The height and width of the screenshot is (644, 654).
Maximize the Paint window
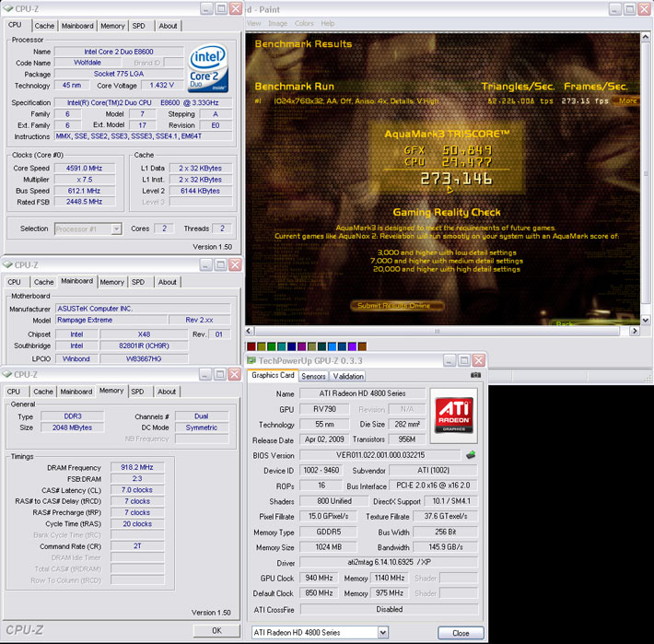629,9
